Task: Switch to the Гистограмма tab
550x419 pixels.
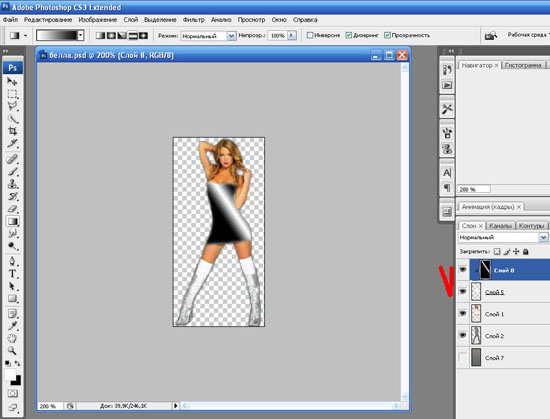Action: (x=523, y=65)
